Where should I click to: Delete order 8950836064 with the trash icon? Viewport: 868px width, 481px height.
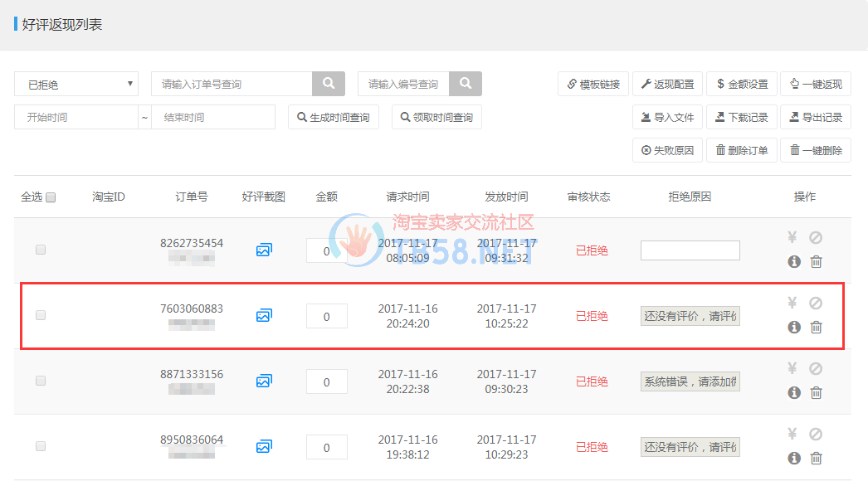point(816,458)
